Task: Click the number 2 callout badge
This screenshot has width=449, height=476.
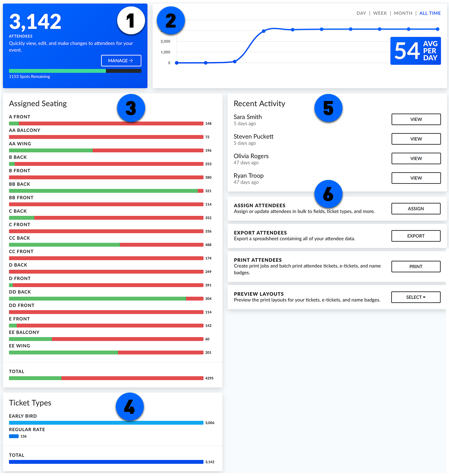Action: pyautogui.click(x=170, y=21)
